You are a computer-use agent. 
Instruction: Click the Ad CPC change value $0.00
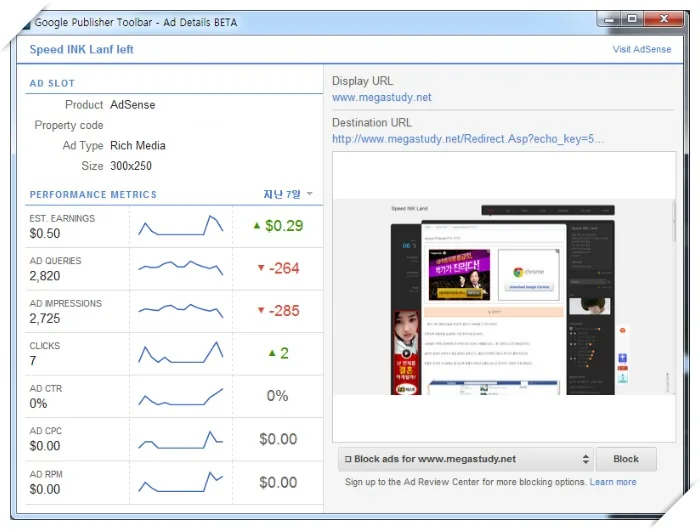click(x=278, y=439)
